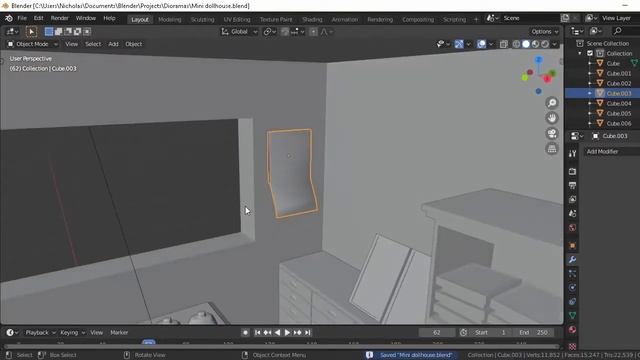640x360 pixels.
Task: Open the Object properties tab
Action: tap(572, 245)
